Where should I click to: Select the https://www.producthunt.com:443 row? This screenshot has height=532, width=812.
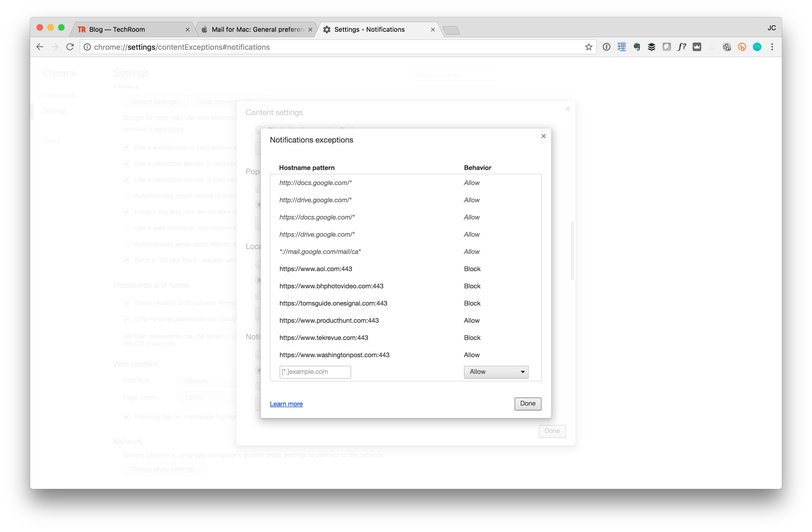coord(406,321)
